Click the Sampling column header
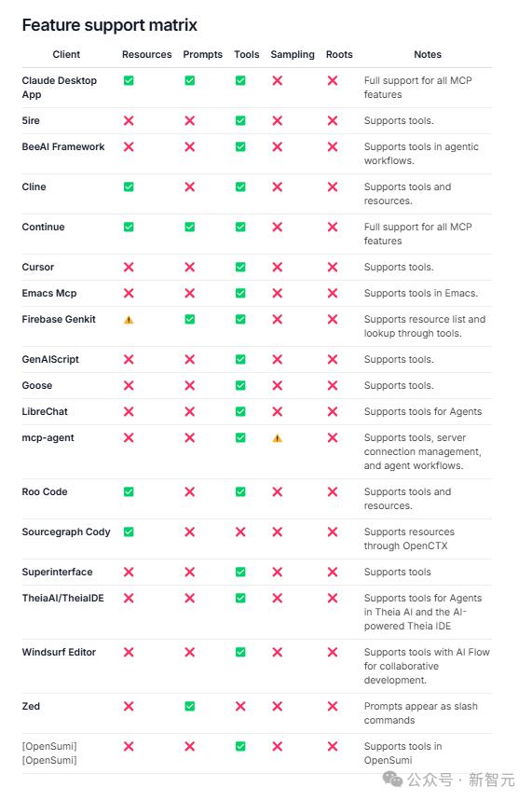 293,54
